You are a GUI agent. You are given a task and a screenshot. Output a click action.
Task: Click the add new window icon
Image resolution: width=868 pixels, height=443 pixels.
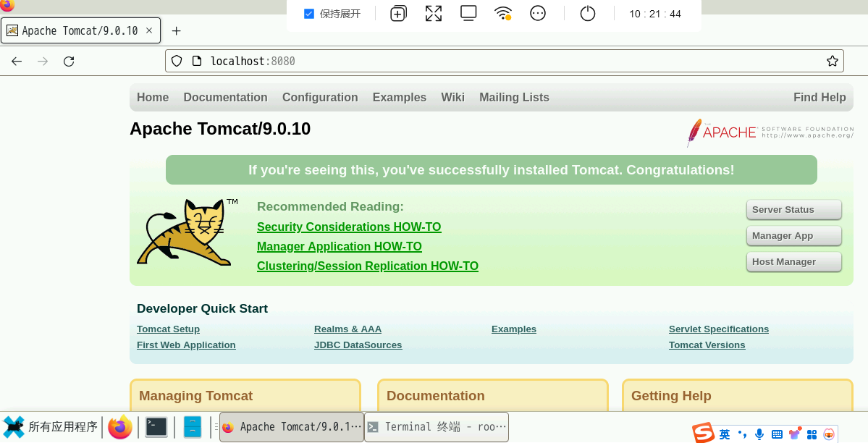pos(398,14)
